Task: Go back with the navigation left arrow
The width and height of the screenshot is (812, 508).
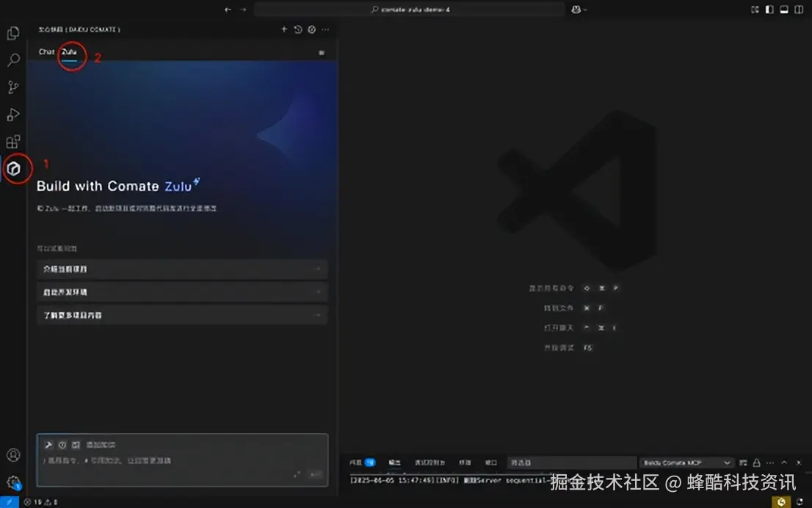Action: (x=228, y=10)
